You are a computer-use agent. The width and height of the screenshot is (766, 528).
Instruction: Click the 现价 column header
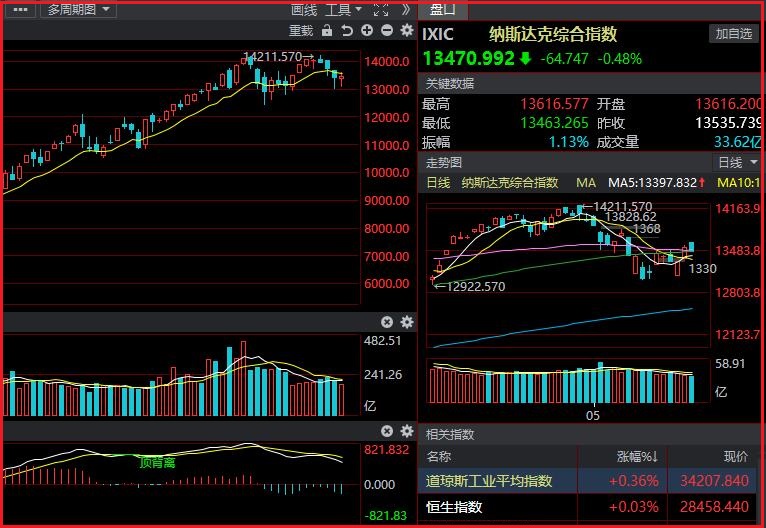736,457
